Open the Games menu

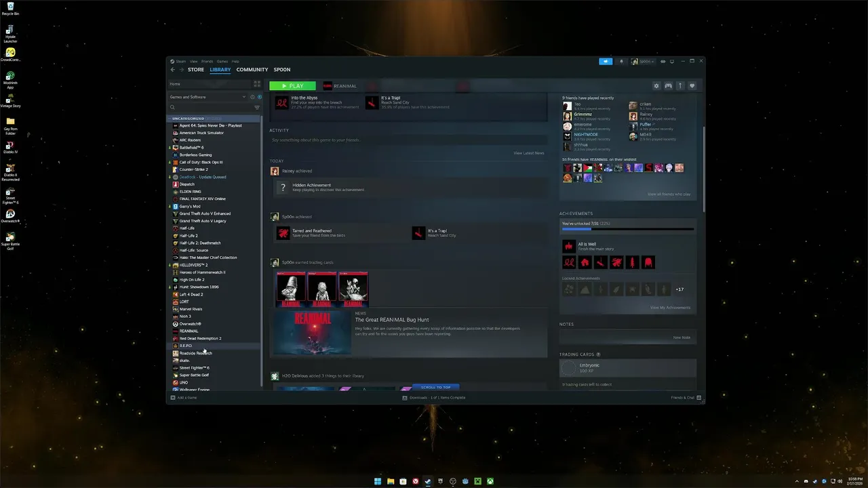coord(222,61)
